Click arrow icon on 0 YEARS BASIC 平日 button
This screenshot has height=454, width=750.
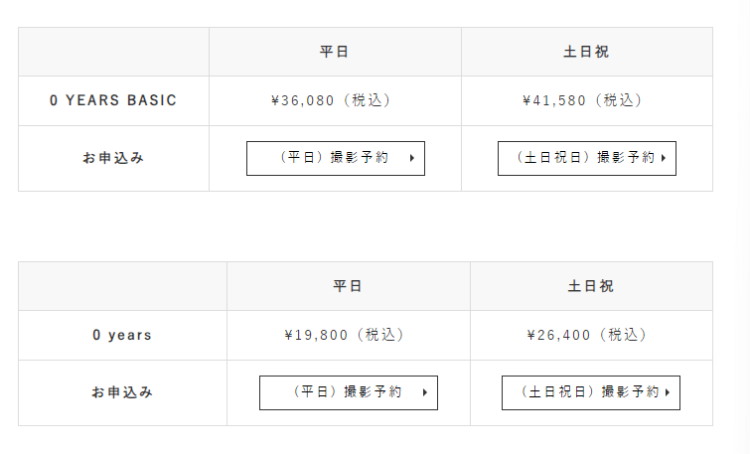point(412,158)
